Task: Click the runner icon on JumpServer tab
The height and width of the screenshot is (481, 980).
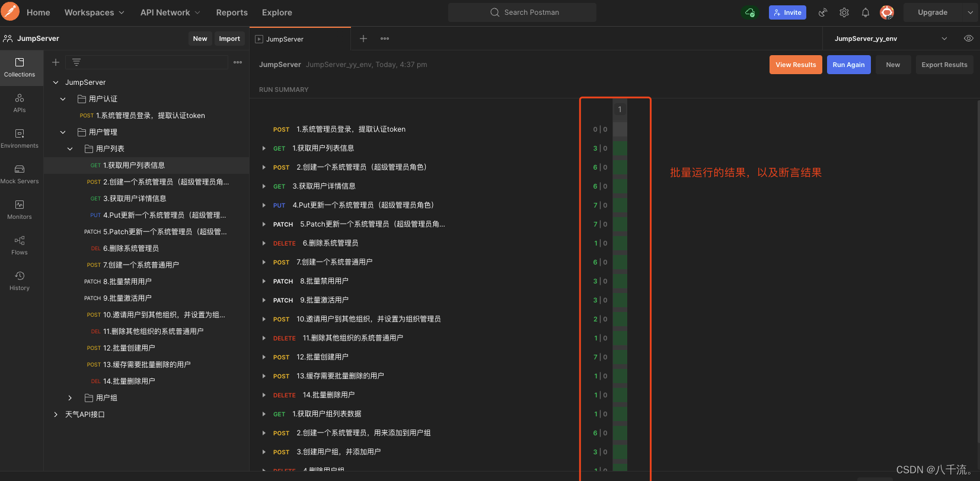Action: click(x=258, y=39)
